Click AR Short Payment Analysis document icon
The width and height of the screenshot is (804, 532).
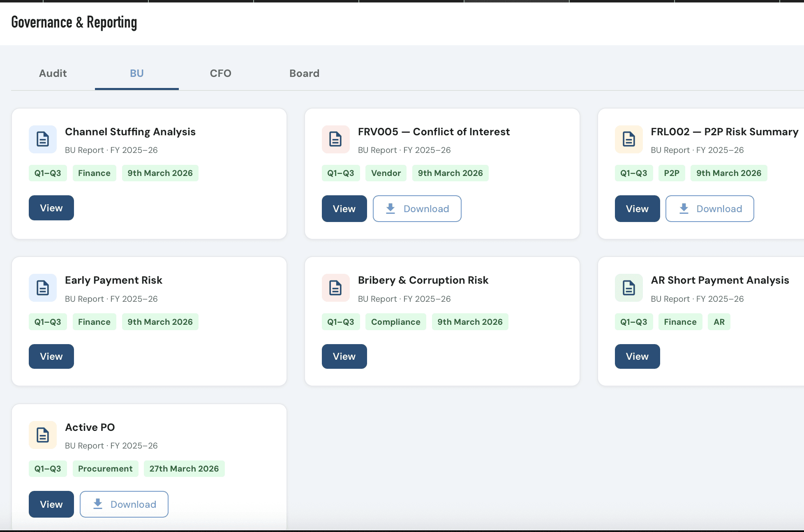[x=628, y=288]
